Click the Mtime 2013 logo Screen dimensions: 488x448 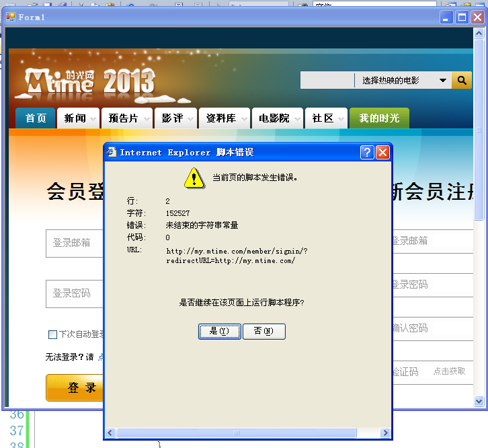[89, 81]
